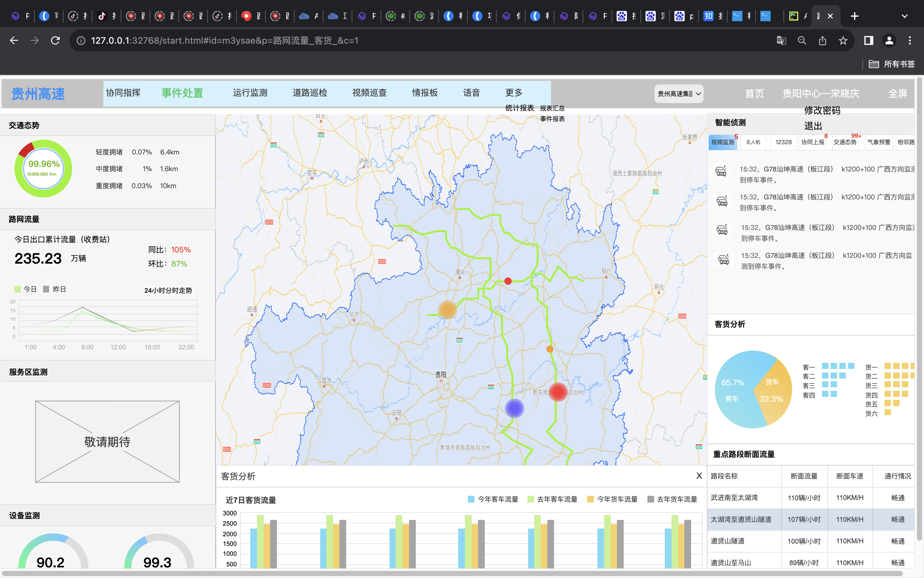Switch to 气象预警 tab

(878, 142)
